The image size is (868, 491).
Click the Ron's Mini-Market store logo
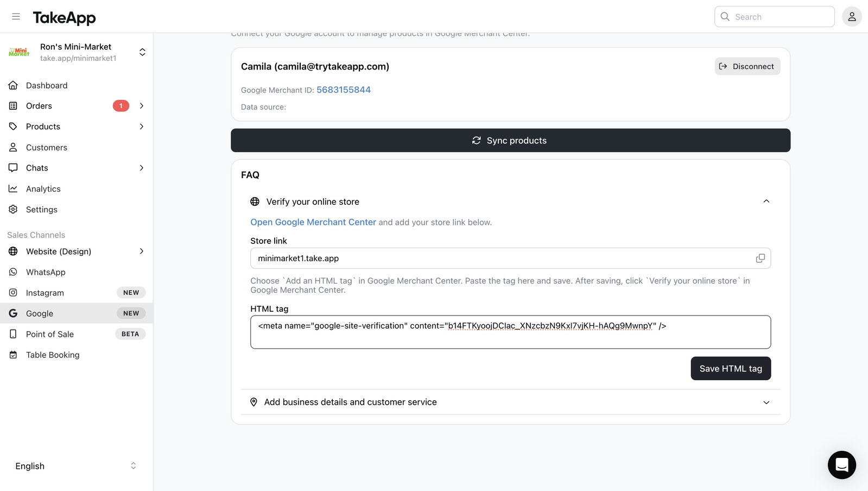(x=19, y=52)
